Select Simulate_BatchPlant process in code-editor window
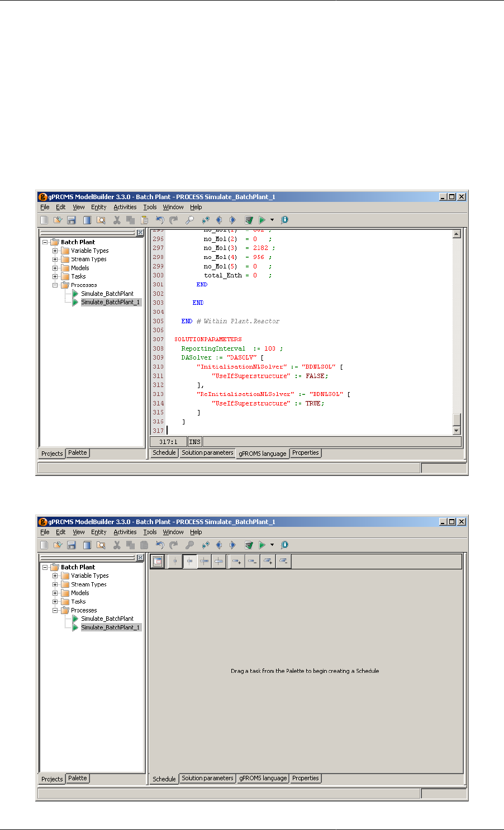The width and height of the screenshot is (504, 830). [x=107, y=294]
